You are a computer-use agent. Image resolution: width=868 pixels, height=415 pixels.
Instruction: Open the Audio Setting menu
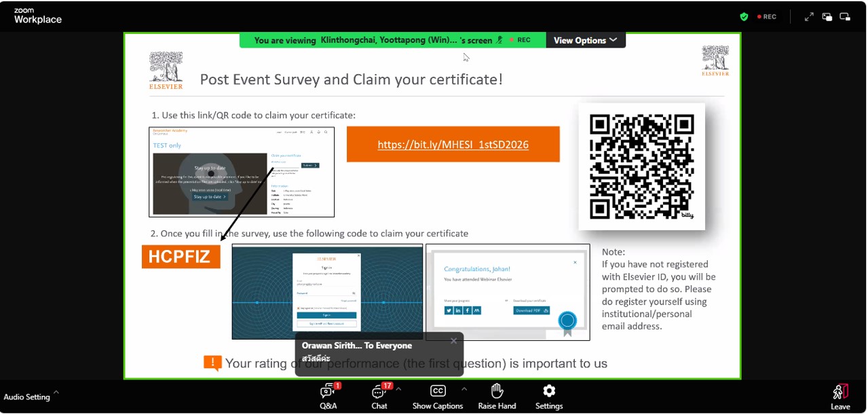pyautogui.click(x=27, y=397)
